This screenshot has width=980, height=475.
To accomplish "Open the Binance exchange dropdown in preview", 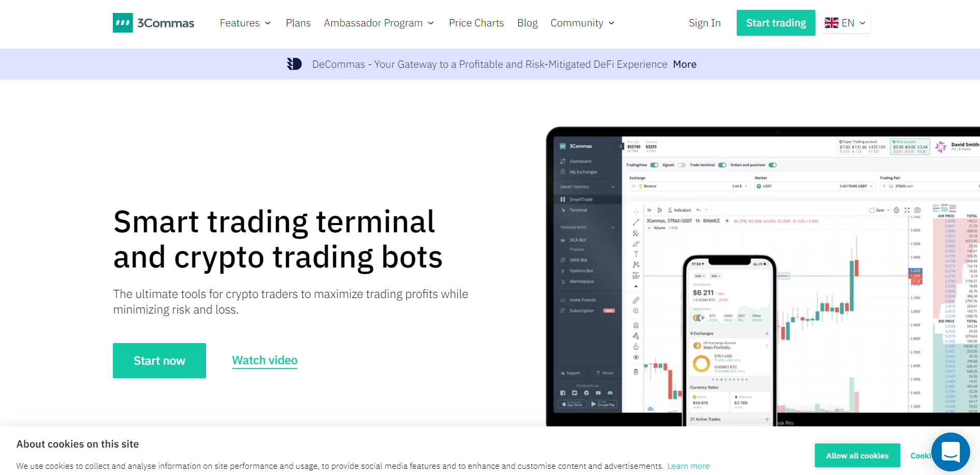I will 690,186.
